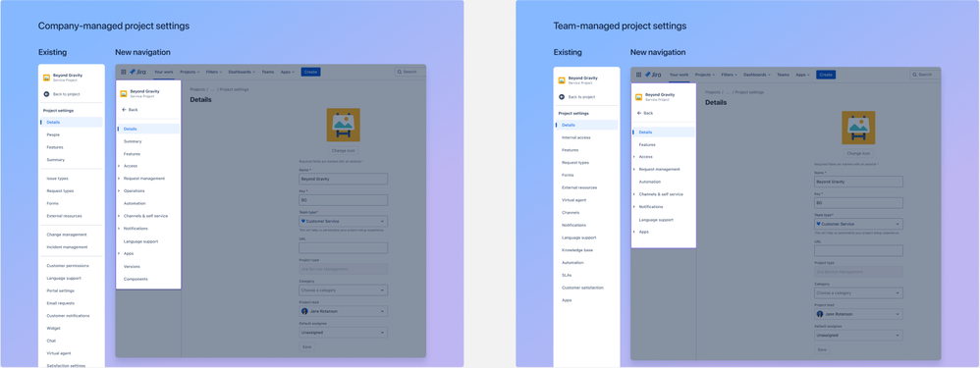Screen dimensions: 980x368
Task: Click Jira logo in team-managed header
Action: point(653,75)
